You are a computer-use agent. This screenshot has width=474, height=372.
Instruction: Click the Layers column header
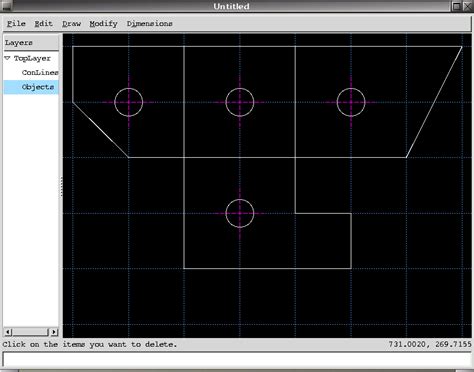[x=31, y=43]
